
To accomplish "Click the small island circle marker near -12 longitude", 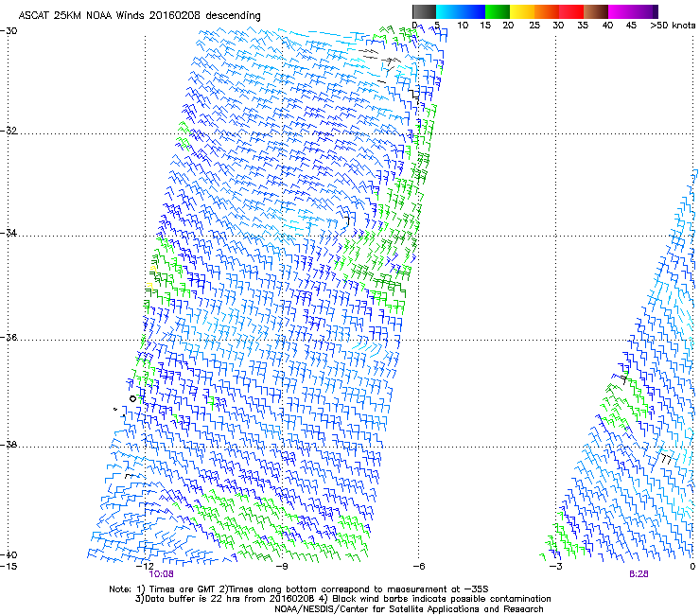I will (132, 399).
